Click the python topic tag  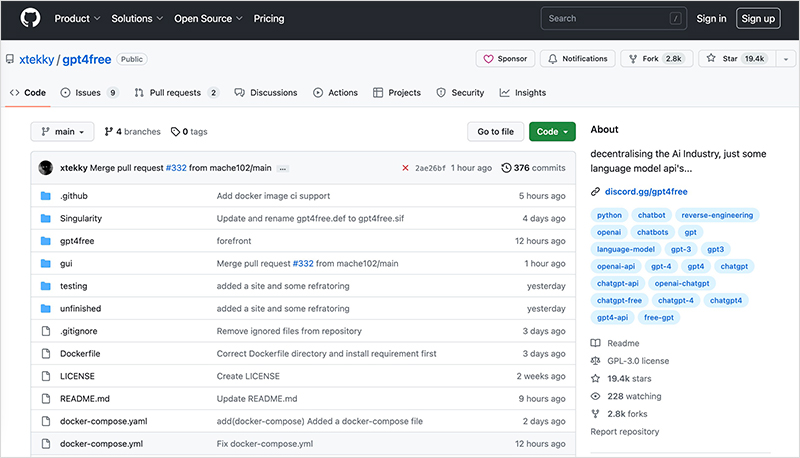609,215
